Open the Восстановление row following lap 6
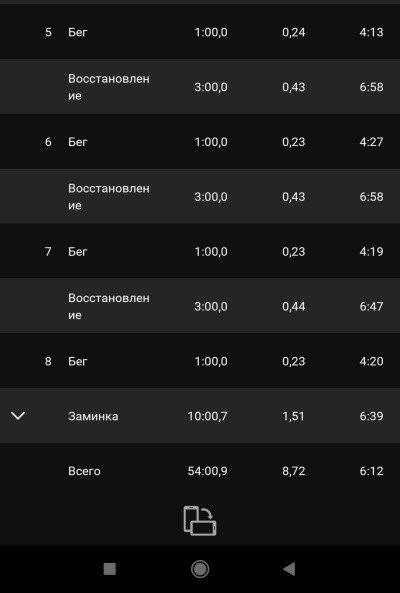Viewport: 400px width, 593px height. coord(200,196)
